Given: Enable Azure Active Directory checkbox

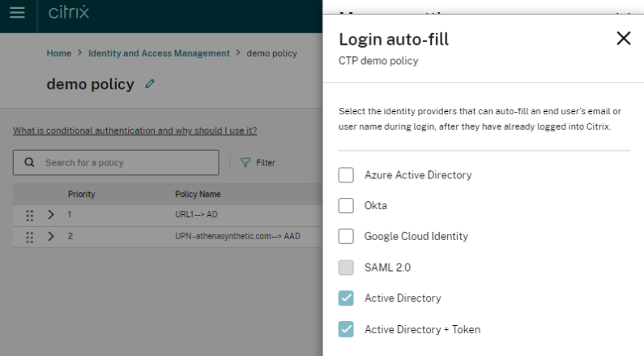Looking at the screenshot, I should click(346, 174).
